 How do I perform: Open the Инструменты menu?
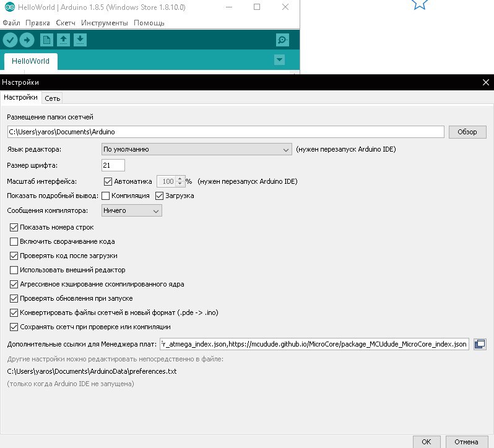105,23
